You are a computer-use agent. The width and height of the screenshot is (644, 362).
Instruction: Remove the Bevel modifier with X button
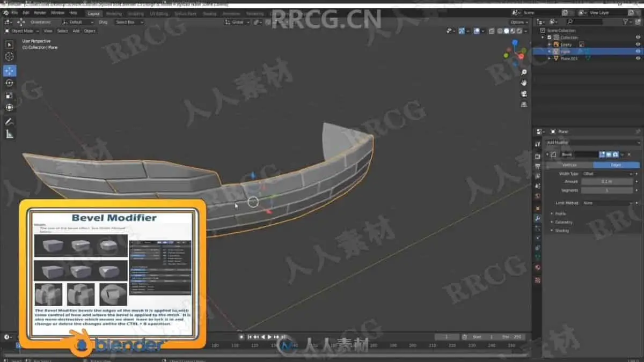point(629,154)
